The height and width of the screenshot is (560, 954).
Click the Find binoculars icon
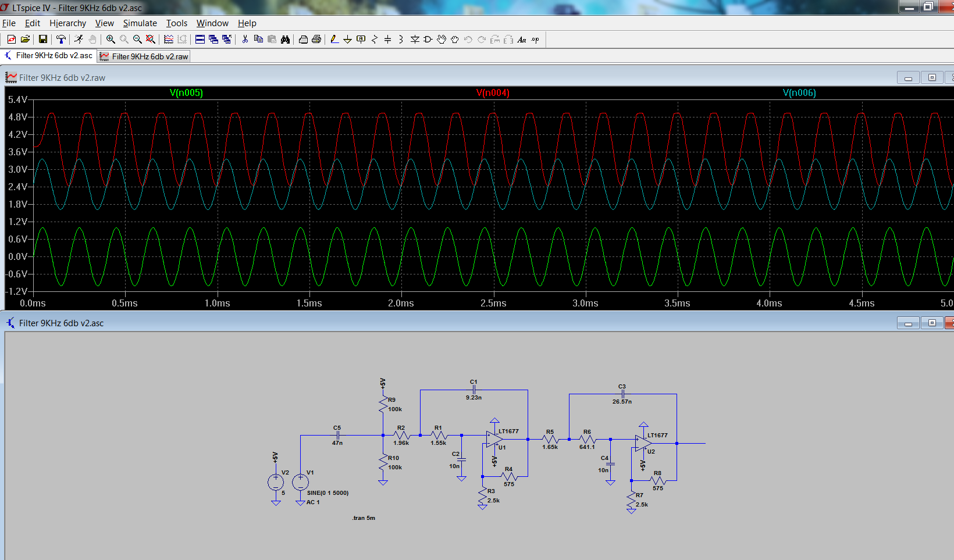coord(285,40)
